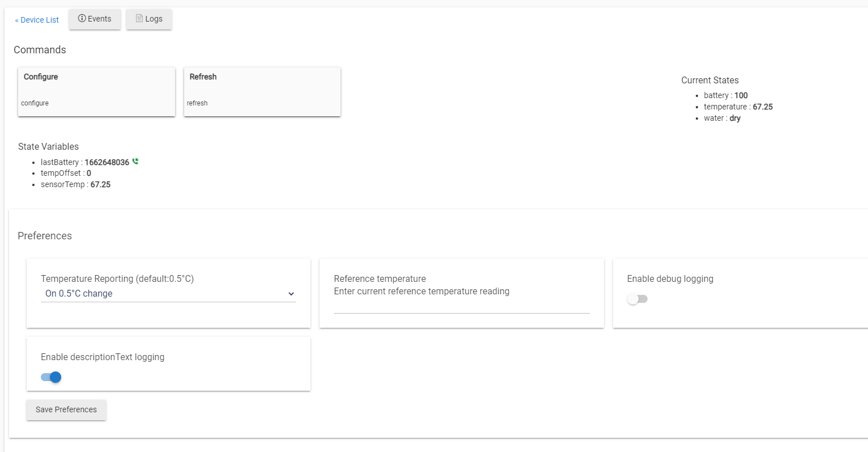
Task: Enable debug logging toggle
Action: coord(637,299)
